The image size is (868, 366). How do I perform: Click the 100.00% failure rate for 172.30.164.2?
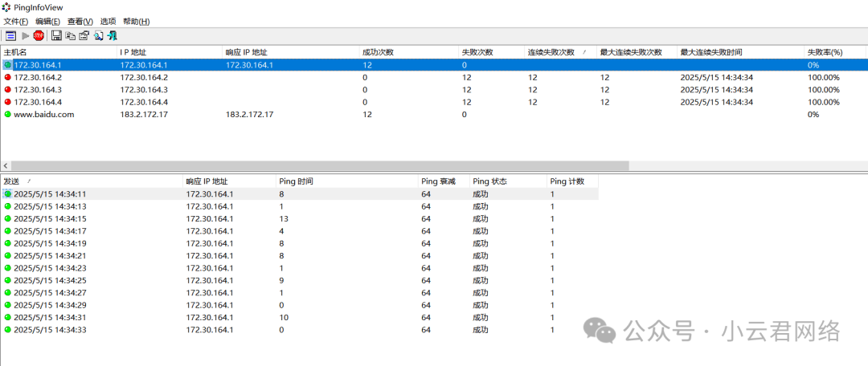point(824,77)
